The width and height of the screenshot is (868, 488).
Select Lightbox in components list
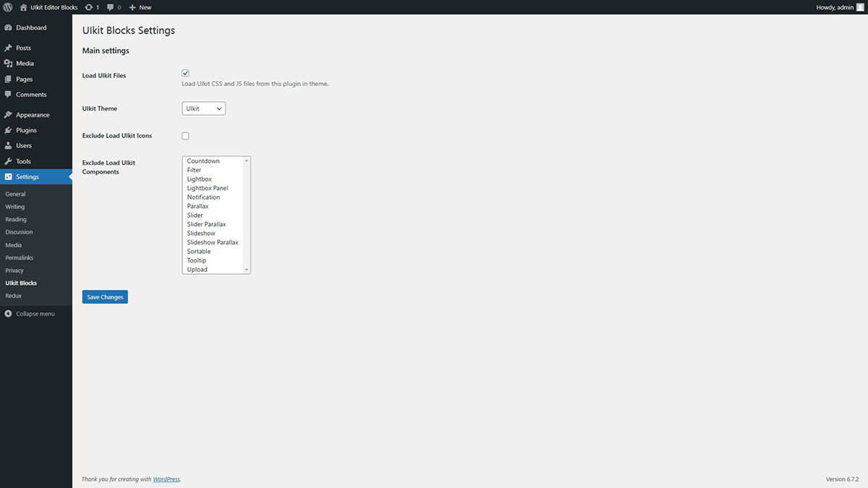pyautogui.click(x=213, y=179)
